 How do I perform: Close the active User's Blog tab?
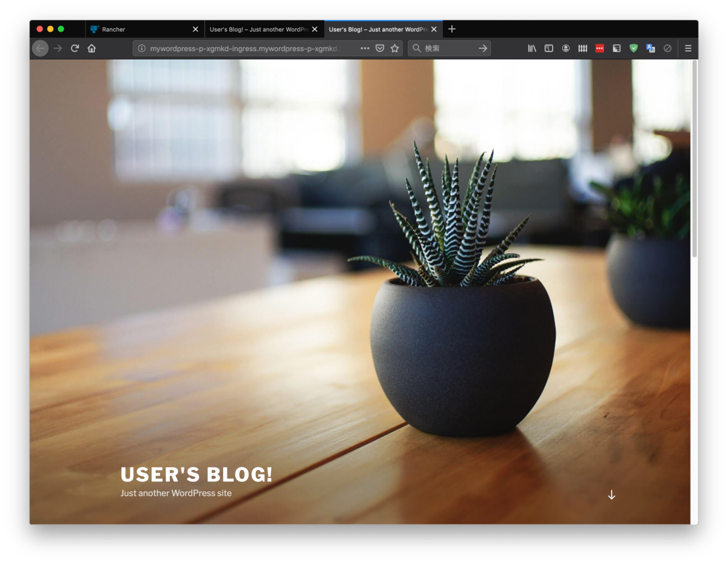434,29
